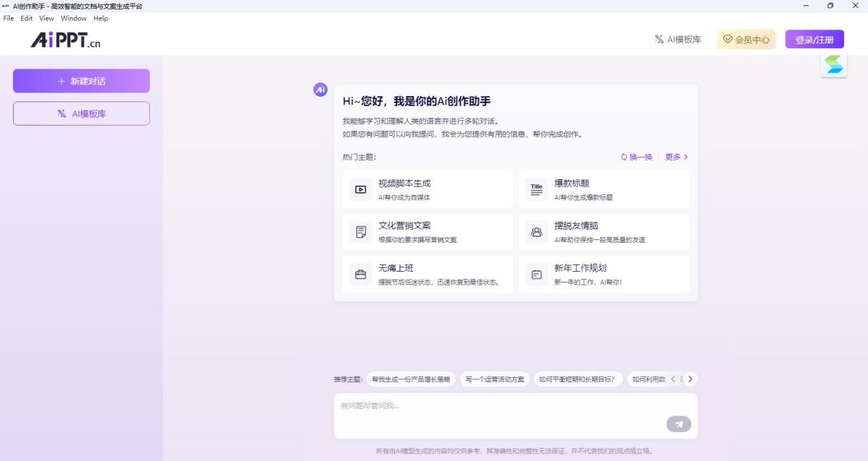This screenshot has height=461, width=868.
Task: Open the File menu
Action: (9, 18)
